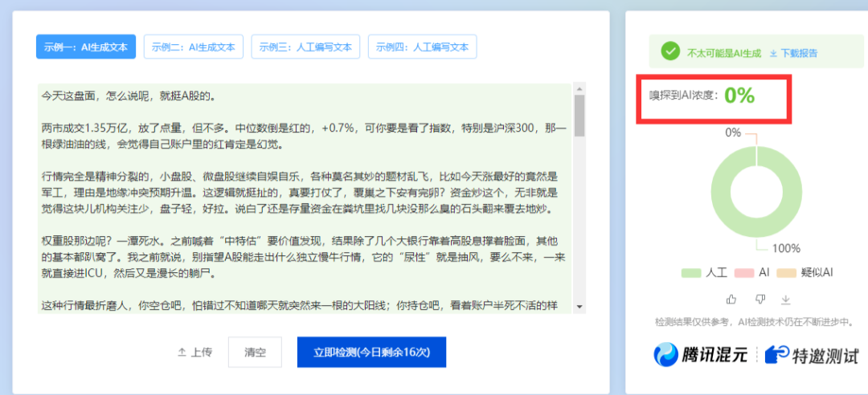
Task: Click the 不太可能是AI生成 result text
Action: click(724, 53)
